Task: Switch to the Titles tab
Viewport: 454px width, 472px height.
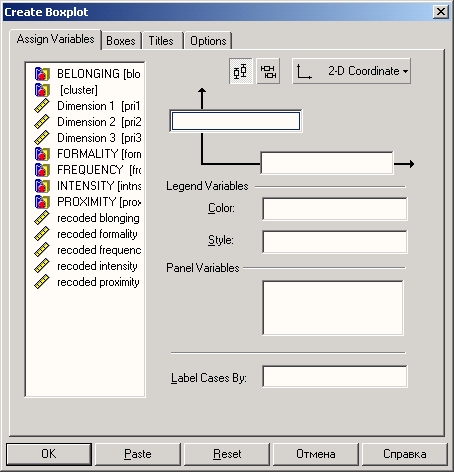Action: tap(161, 41)
